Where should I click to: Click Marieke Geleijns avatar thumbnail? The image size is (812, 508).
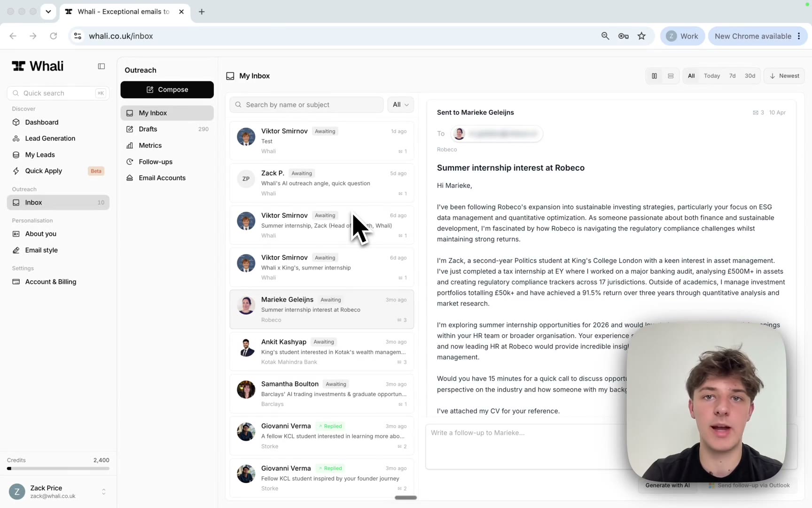pyautogui.click(x=246, y=305)
